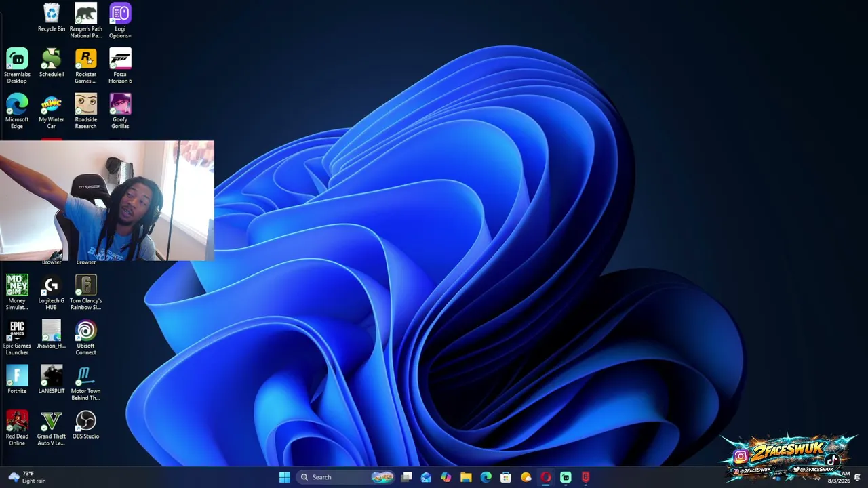Open the Windows Start menu
The width and height of the screenshot is (868, 488).
[285, 477]
